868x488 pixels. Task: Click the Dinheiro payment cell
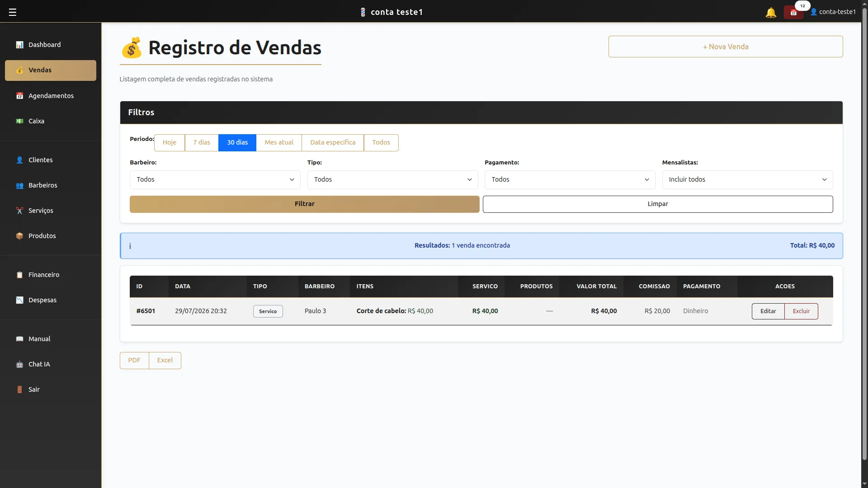pyautogui.click(x=695, y=311)
